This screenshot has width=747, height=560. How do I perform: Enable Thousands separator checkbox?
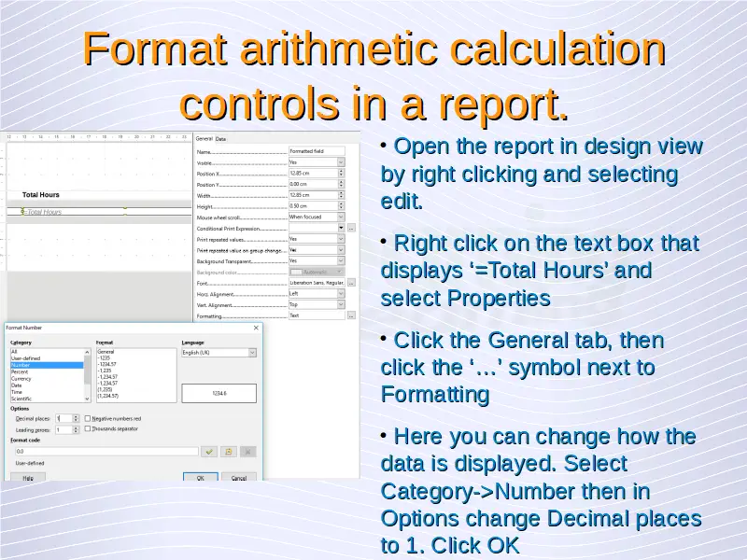[88, 428]
